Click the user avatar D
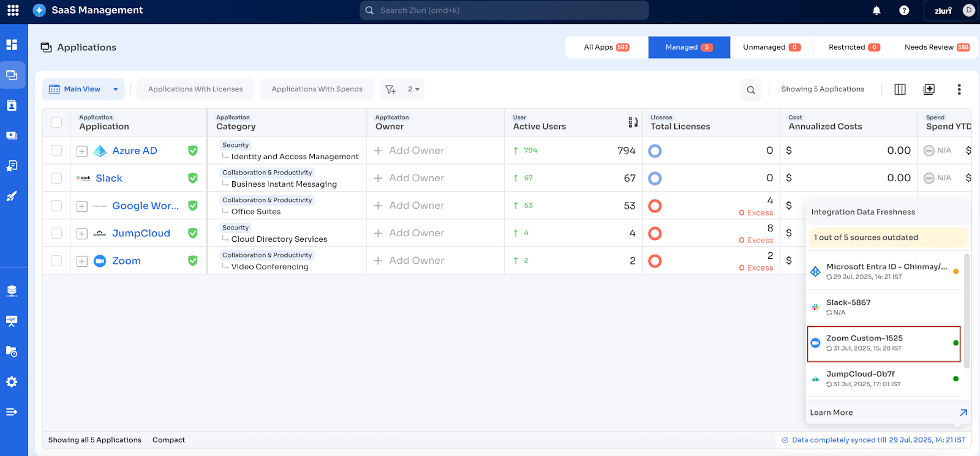Screen dimensions: 980x456 pyautogui.click(x=968, y=10)
